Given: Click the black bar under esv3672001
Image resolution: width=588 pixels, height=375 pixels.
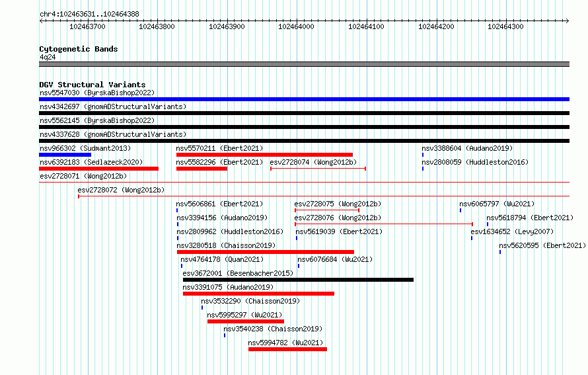Looking at the screenshot, I should point(298,280).
